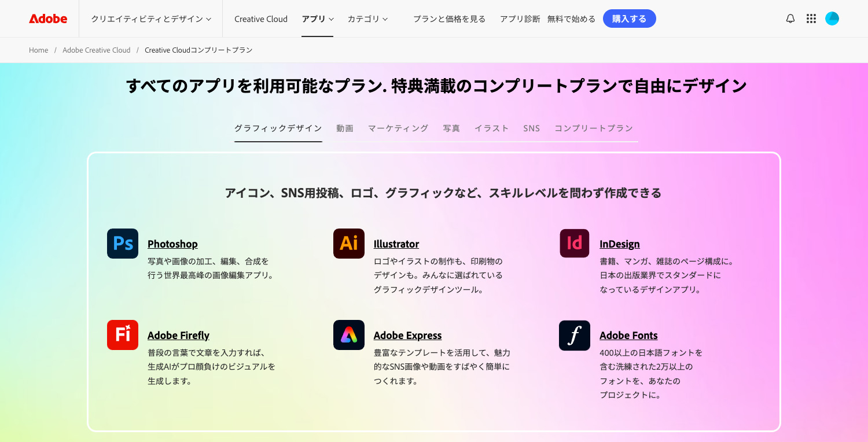This screenshot has width=868, height=442.
Task: Open the apps grid switcher
Action: (811, 19)
